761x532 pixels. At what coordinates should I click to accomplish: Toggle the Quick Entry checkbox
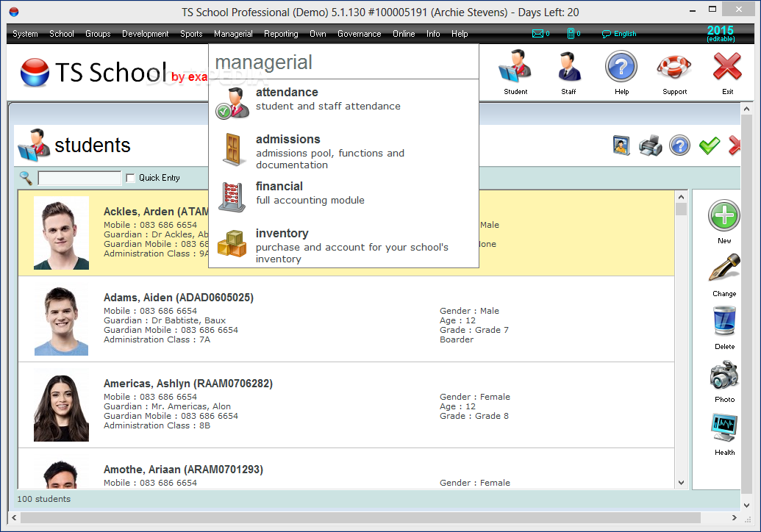click(130, 178)
